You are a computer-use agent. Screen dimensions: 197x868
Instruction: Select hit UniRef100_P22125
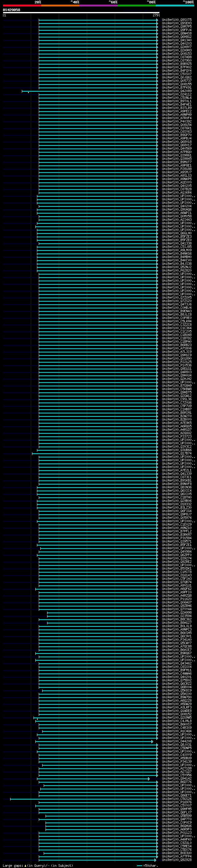click(176, 362)
